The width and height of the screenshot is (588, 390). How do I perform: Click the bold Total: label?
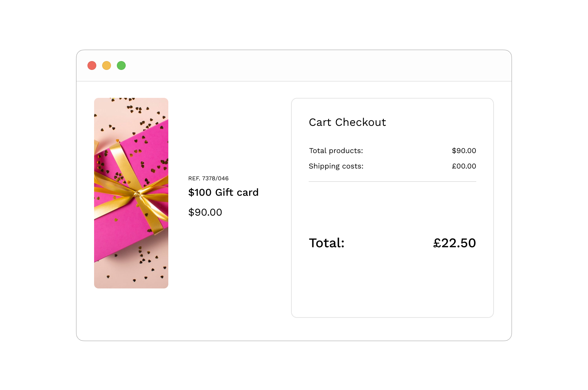click(x=327, y=243)
